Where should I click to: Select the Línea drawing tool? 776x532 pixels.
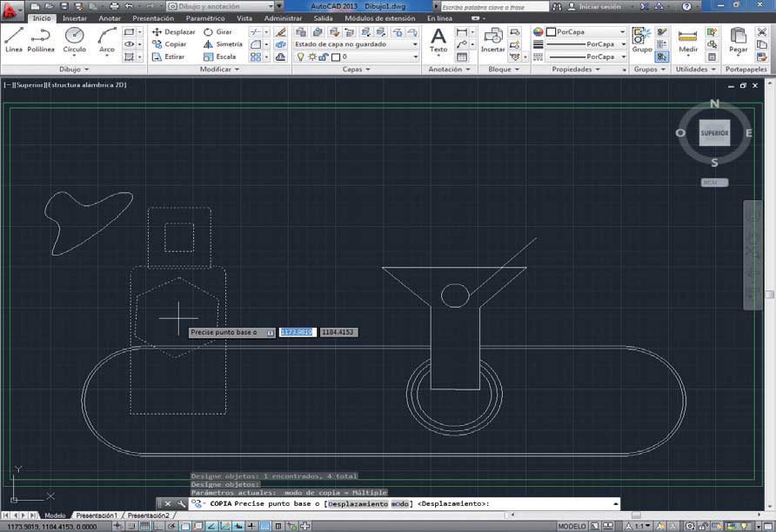pos(14,40)
